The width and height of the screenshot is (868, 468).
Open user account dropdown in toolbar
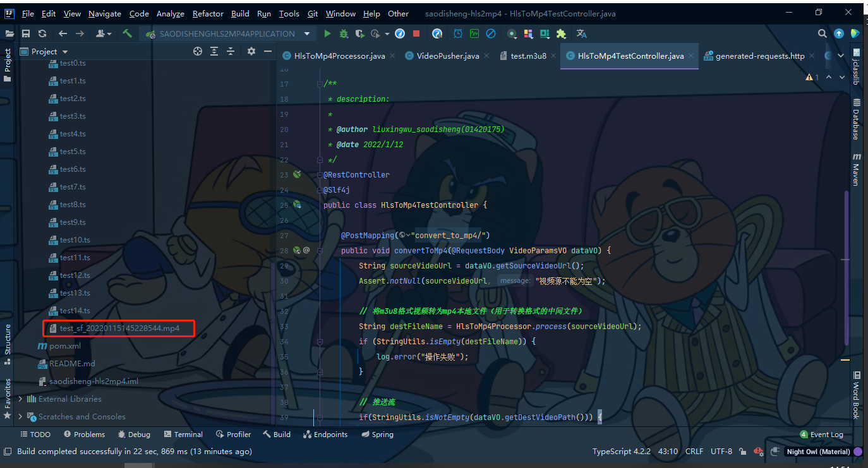click(x=104, y=33)
